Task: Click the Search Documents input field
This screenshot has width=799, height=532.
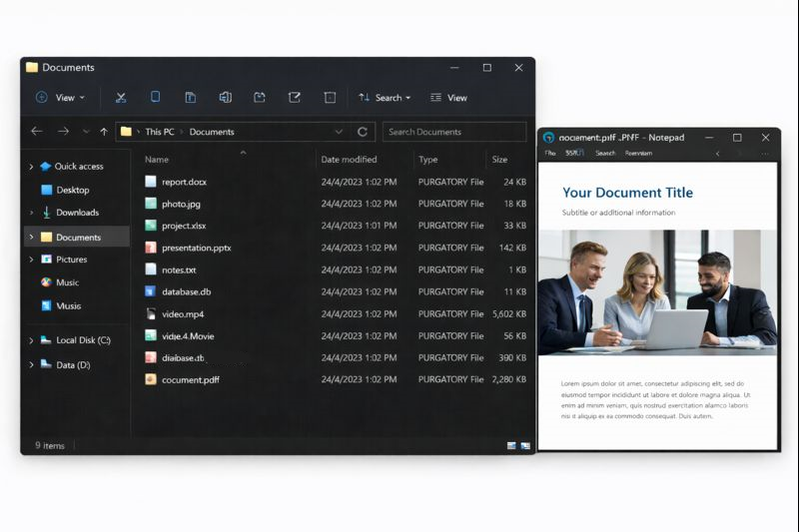Action: coord(453,132)
